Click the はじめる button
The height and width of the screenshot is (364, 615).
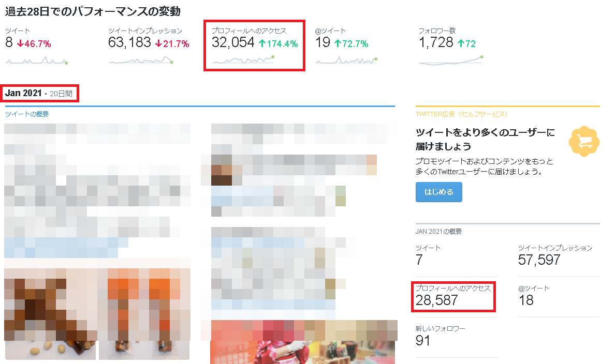(439, 192)
